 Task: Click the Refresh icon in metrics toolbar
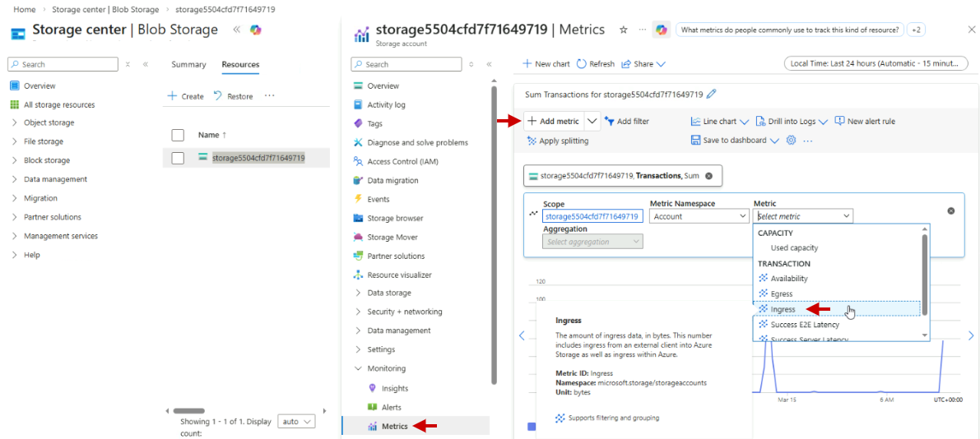click(582, 64)
